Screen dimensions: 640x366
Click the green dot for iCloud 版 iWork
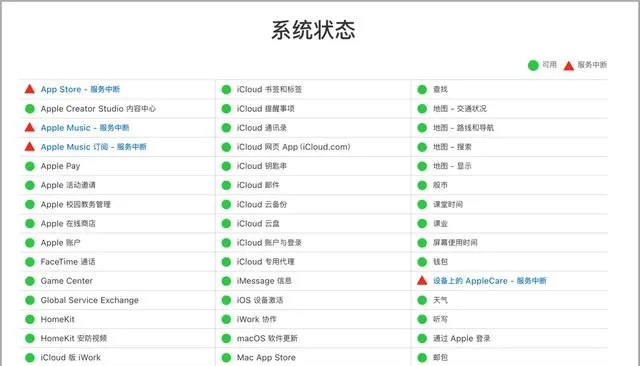30,357
